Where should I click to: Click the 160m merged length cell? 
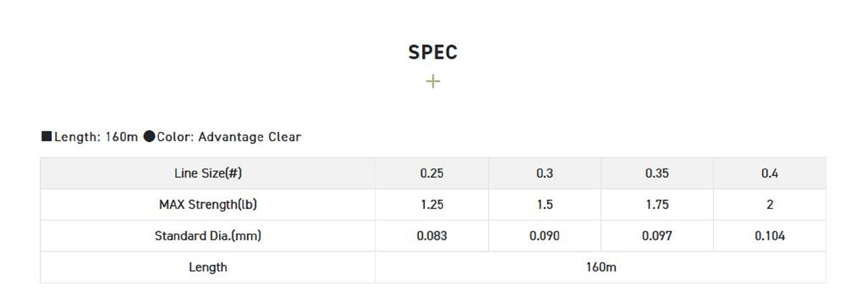tap(601, 267)
